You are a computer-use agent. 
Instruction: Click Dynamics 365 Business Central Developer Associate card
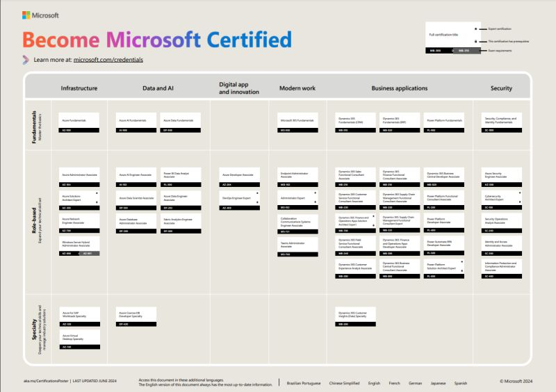pyautogui.click(x=444, y=177)
